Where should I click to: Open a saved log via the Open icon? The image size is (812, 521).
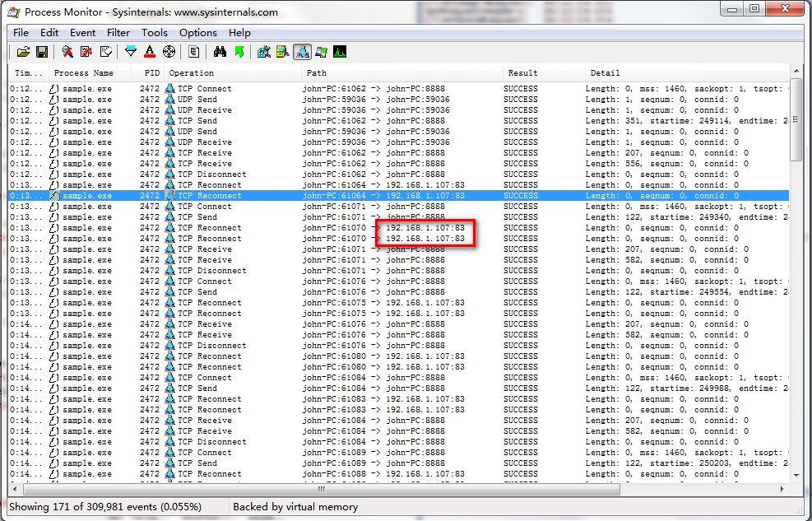point(23,52)
